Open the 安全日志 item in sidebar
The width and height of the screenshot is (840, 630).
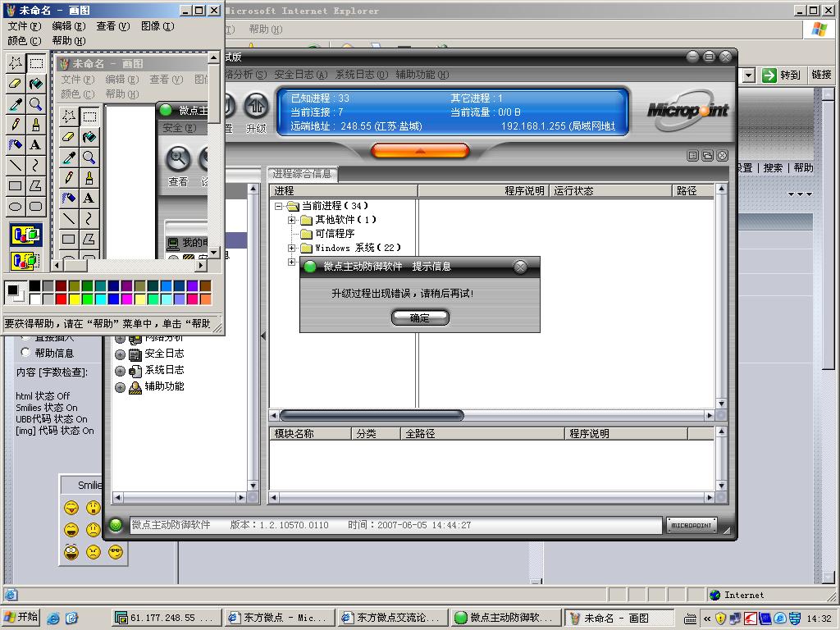pos(164,354)
